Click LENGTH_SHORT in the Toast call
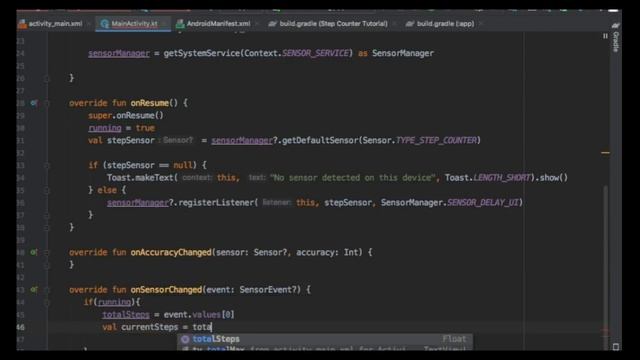This screenshot has height=360, width=640. click(x=502, y=178)
